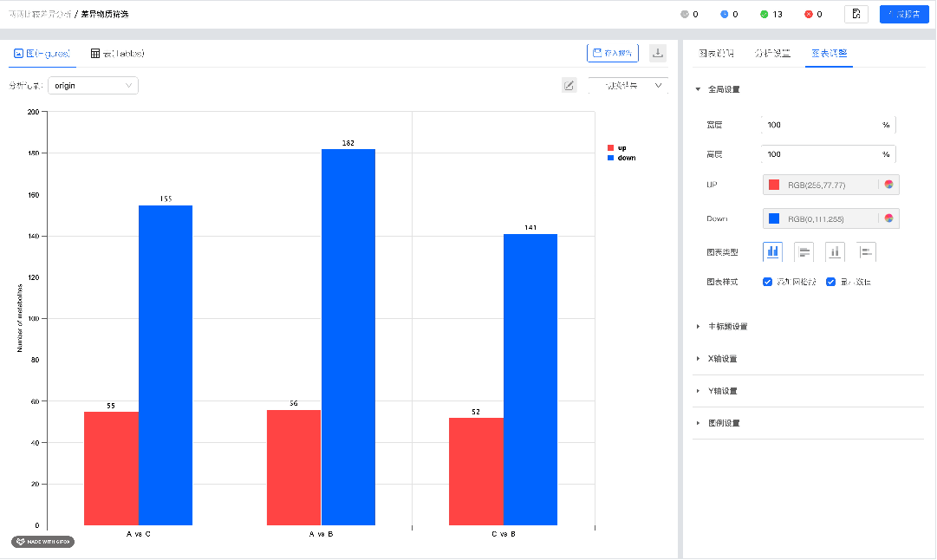Click the blue report button in header
The height and width of the screenshot is (560, 937).
[904, 15]
